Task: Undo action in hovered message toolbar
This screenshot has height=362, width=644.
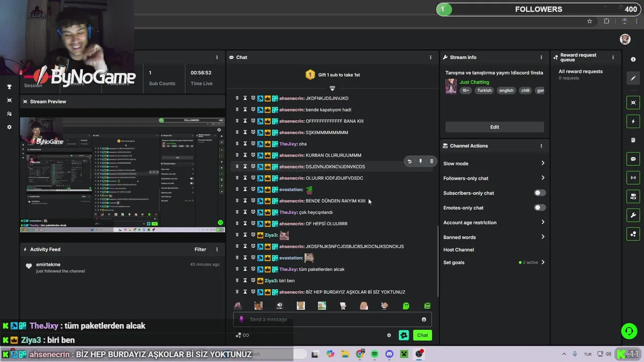Action: click(x=410, y=161)
